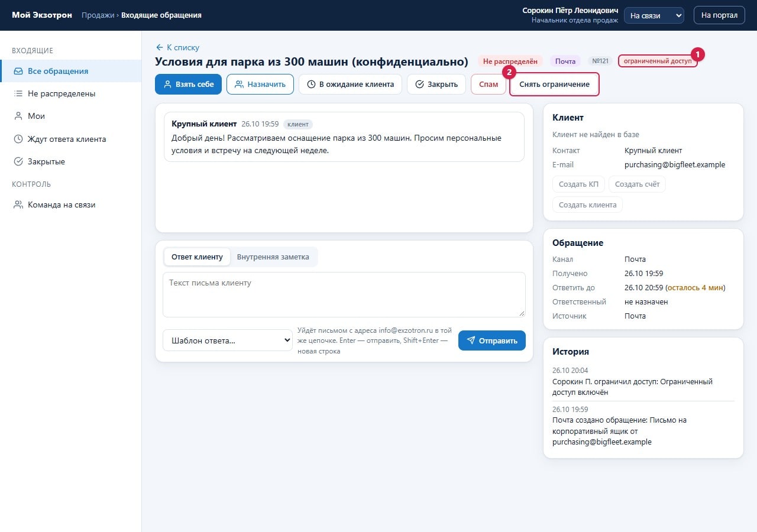The width and height of the screenshot is (757, 532).
Task: Click Снять ограничение button
Action: 554,85
